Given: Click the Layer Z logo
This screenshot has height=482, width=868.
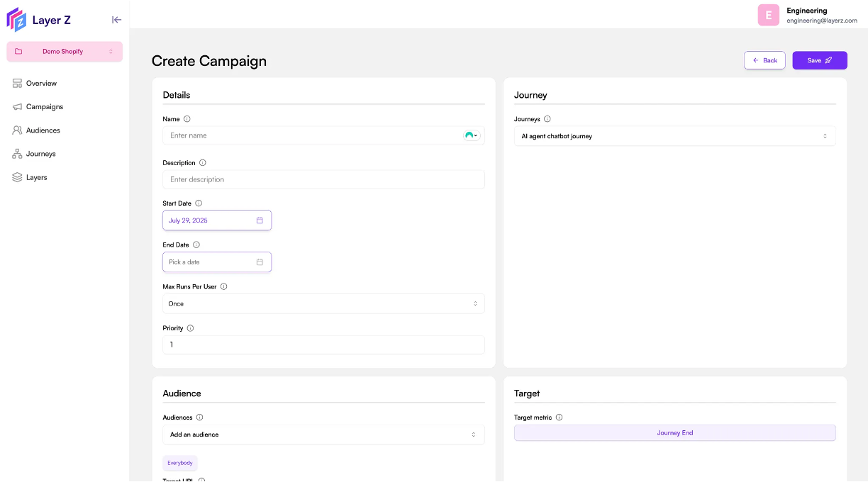Looking at the screenshot, I should tap(39, 20).
